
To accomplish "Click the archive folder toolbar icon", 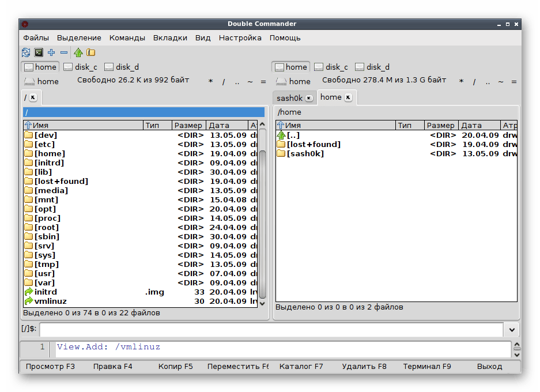I will coord(90,52).
